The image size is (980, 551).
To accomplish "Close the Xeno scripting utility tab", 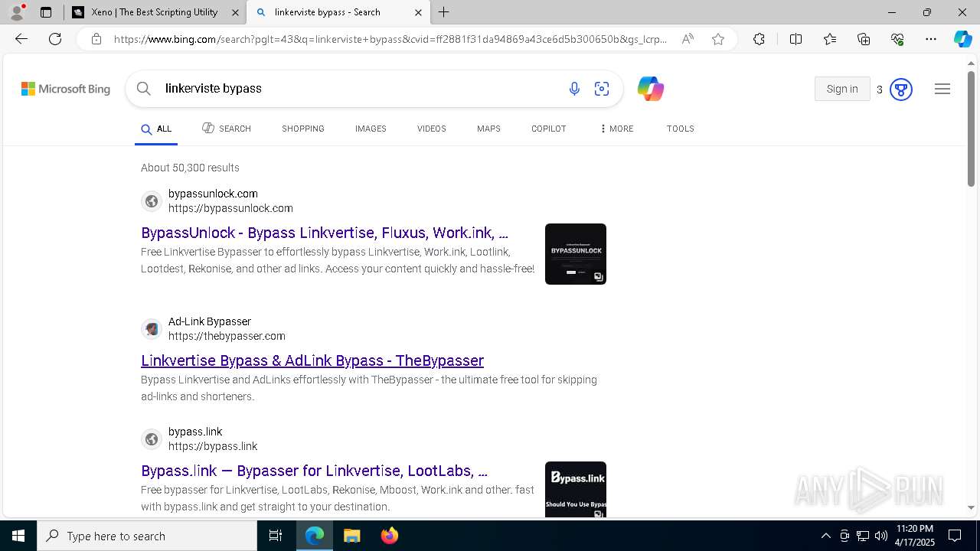I will pos(235,12).
